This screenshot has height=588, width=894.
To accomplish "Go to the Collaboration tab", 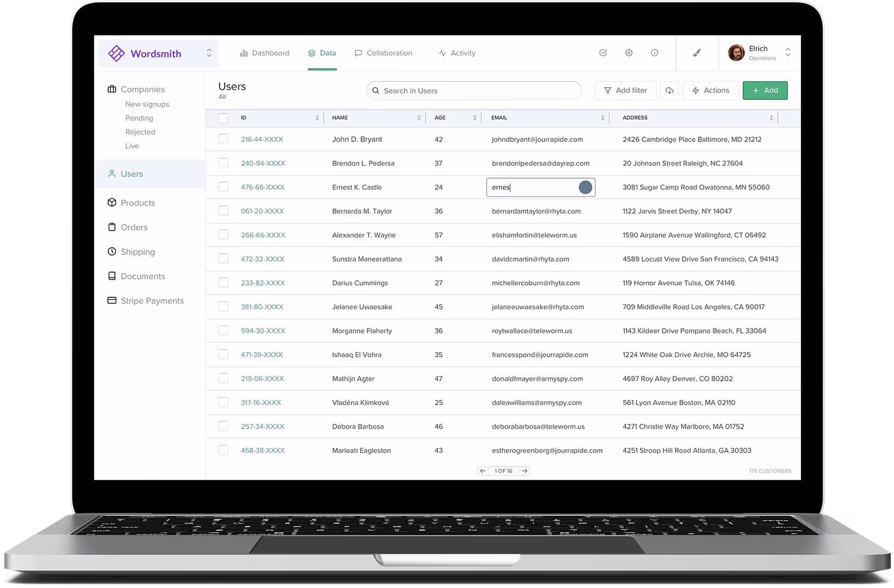I will coord(384,53).
